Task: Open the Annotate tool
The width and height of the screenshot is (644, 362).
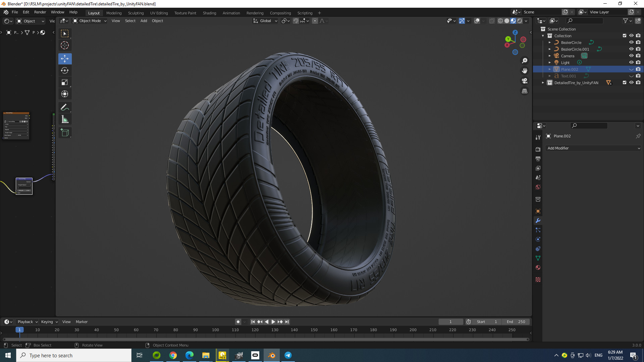Action: [x=65, y=107]
